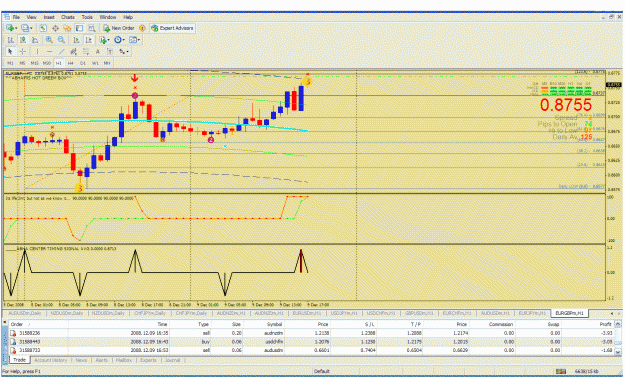Select order 31588443 row
The height and width of the screenshot is (377, 625).
tap(311, 342)
